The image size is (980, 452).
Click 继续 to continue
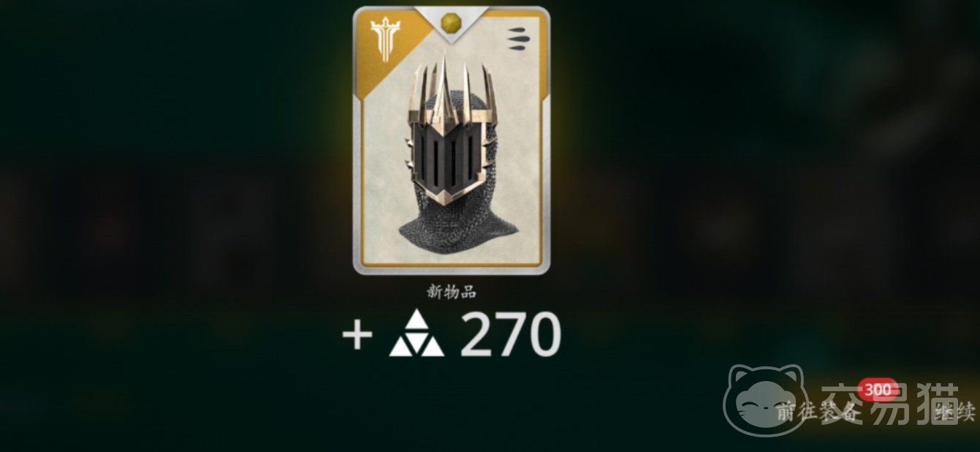point(956,413)
